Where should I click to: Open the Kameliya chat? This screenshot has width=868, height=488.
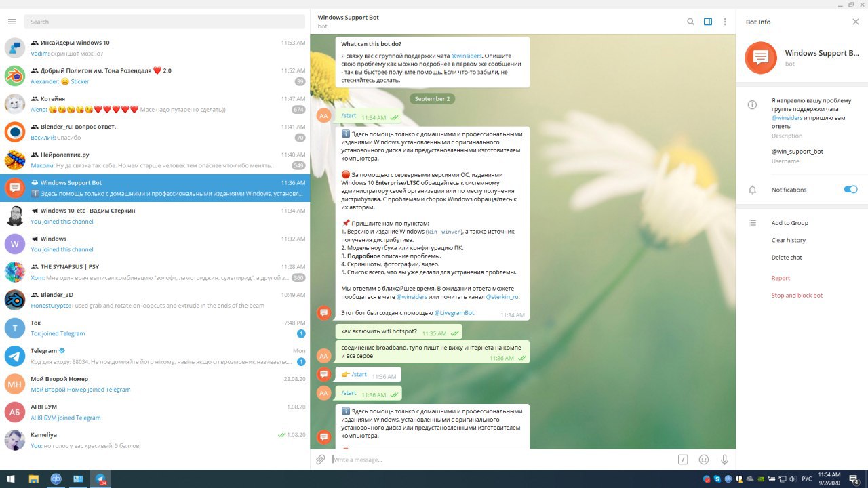tap(155, 440)
